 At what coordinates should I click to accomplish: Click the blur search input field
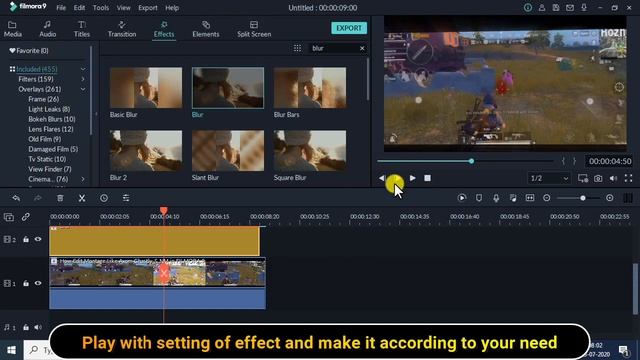333,48
